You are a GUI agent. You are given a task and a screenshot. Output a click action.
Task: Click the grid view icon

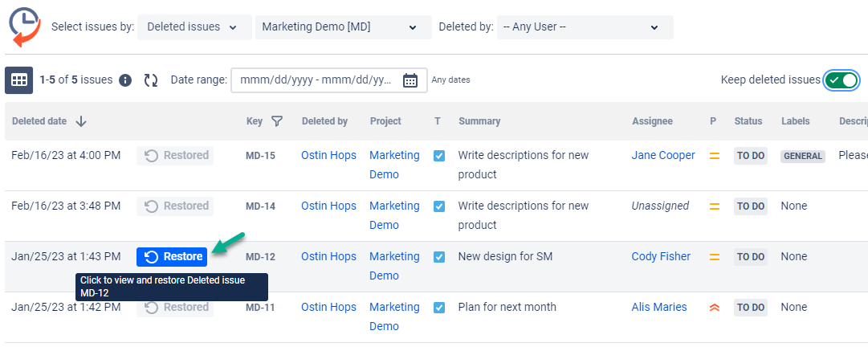18,80
